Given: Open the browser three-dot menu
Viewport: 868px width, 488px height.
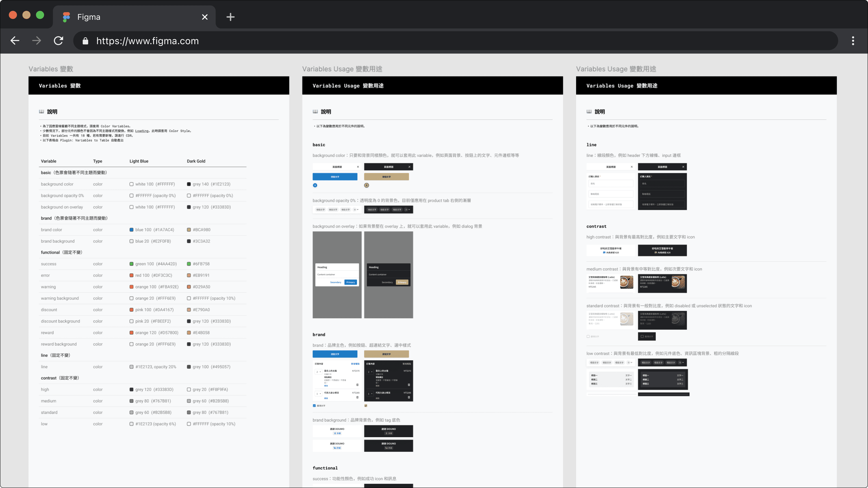Looking at the screenshot, I should (x=853, y=41).
